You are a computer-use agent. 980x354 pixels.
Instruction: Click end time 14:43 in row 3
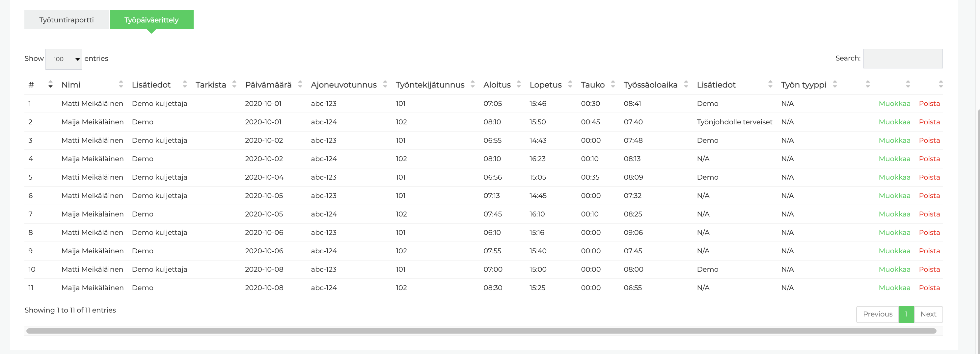[x=538, y=140]
